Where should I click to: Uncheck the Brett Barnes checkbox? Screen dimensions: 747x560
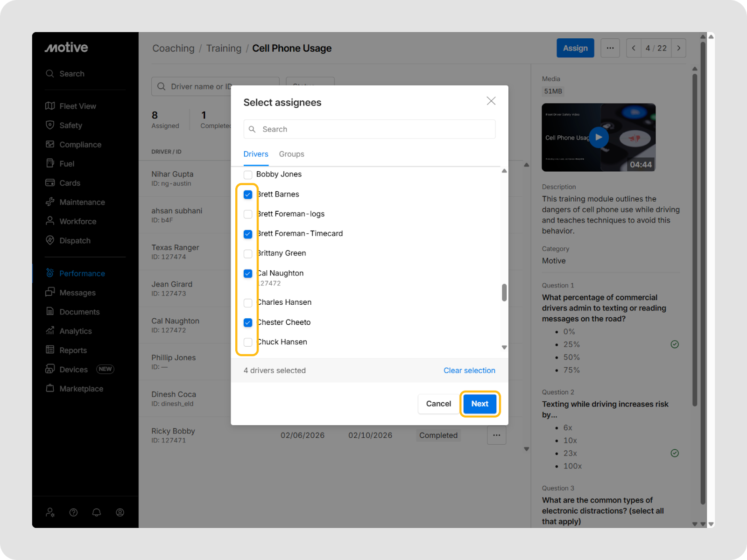coord(248,195)
